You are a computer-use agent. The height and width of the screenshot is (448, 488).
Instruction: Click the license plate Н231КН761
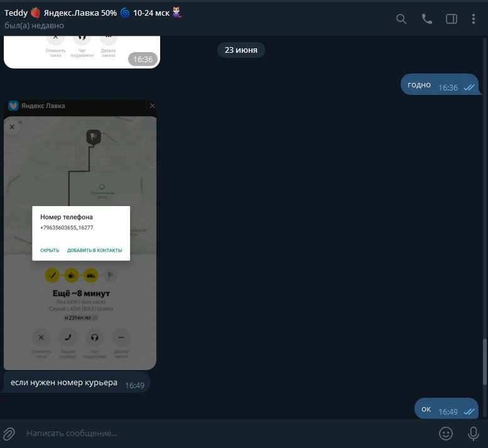tap(80, 318)
